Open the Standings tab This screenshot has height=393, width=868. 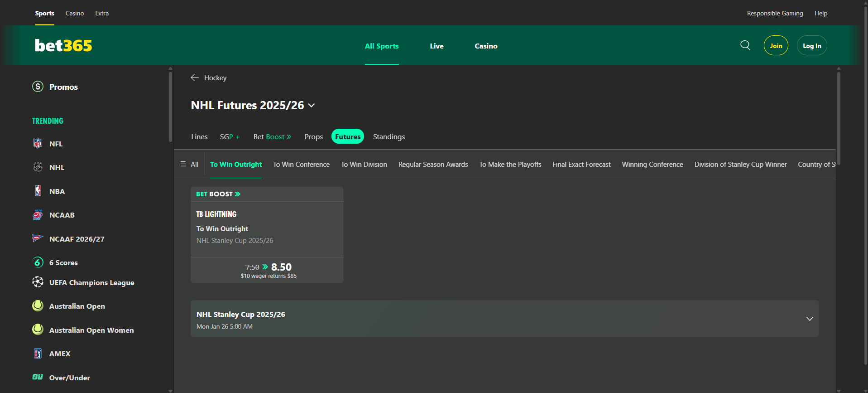[389, 136]
